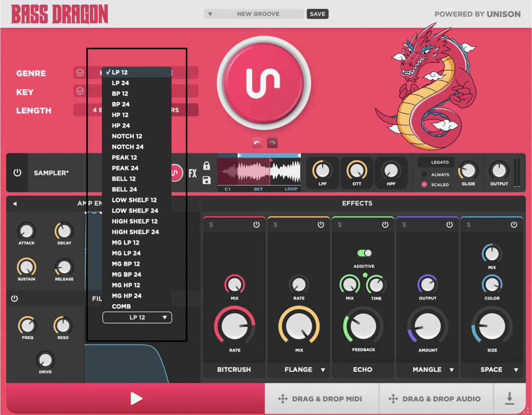Viewport: 532px width, 415px height.
Task: Open the Genre dropdown chevron
Action: [80, 73]
